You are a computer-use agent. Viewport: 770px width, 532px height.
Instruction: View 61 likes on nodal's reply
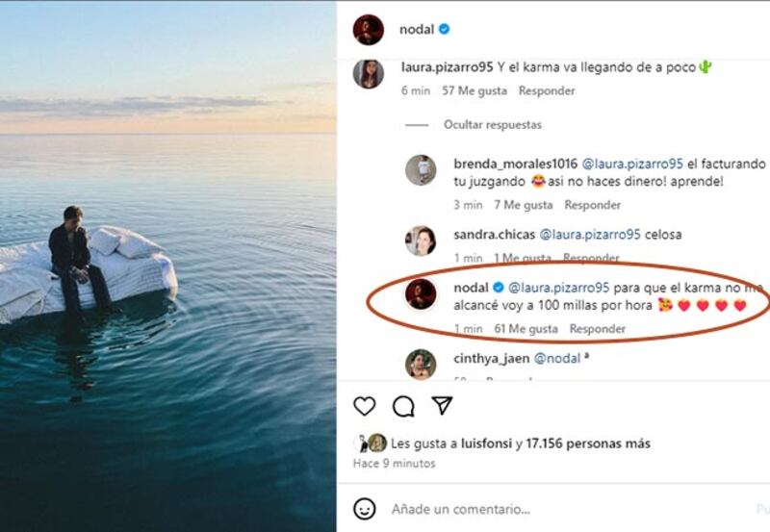pyautogui.click(x=526, y=329)
